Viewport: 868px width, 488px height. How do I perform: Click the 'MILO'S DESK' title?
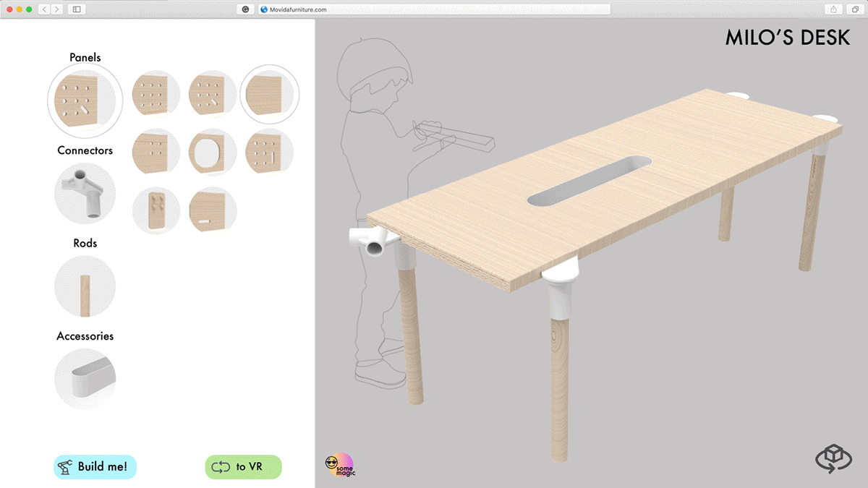[x=788, y=38]
